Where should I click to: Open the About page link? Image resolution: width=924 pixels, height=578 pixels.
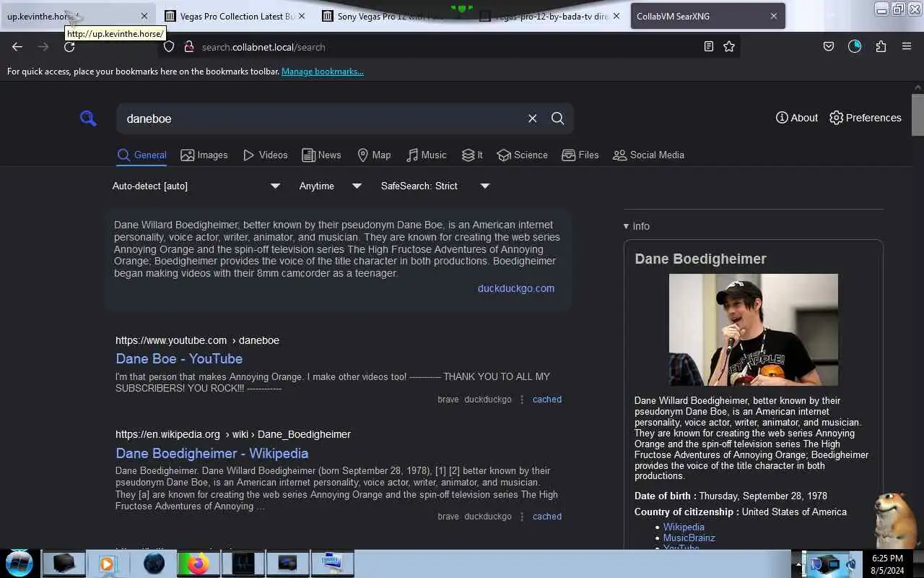tap(797, 118)
